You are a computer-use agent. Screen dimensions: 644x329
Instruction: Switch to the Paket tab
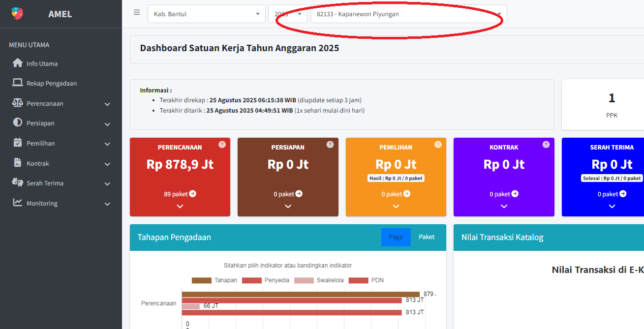(x=427, y=237)
